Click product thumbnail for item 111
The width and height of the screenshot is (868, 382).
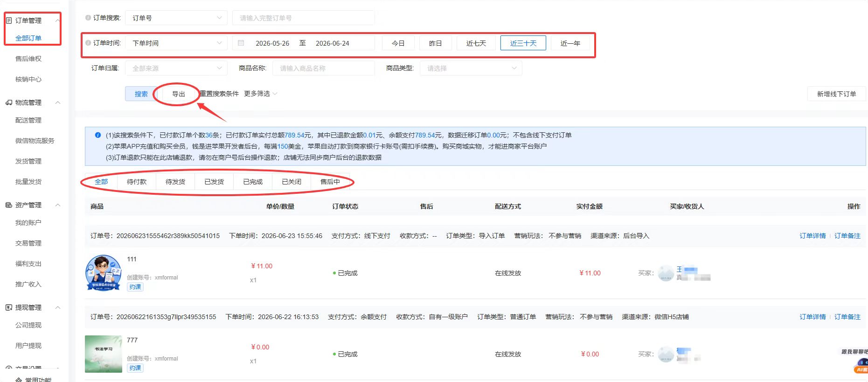pos(104,273)
